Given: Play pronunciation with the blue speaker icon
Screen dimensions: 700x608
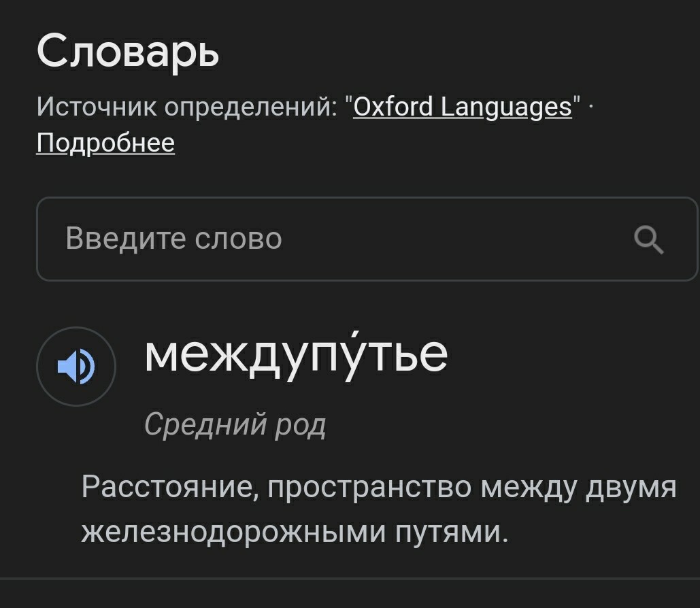Looking at the screenshot, I should coord(76,367).
